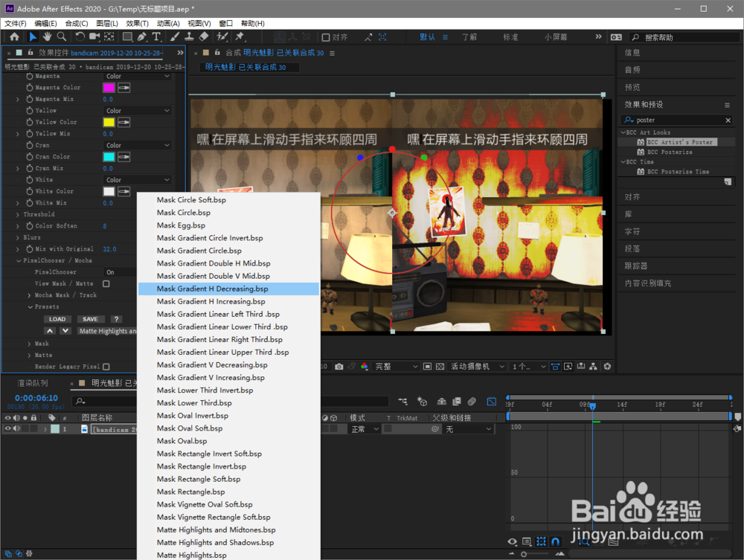The image size is (744, 560).
Task: Click the eyedropper next to the Magenta Color swatch
Action: click(124, 88)
